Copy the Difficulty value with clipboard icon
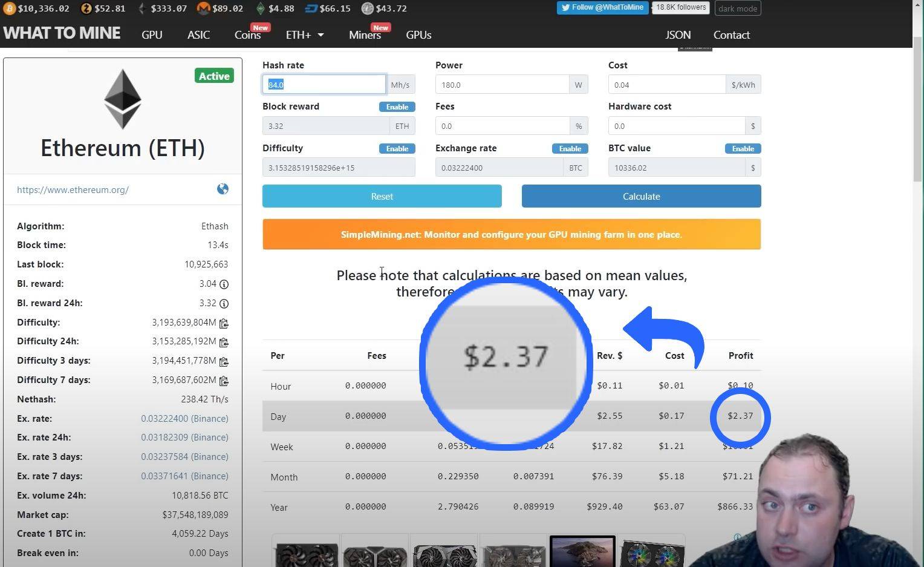The image size is (924, 567). tap(224, 323)
